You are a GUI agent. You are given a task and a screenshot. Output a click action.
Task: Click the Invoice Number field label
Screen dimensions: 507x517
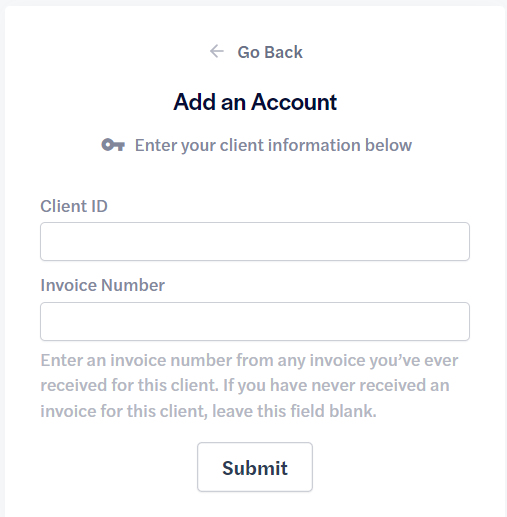coord(103,285)
